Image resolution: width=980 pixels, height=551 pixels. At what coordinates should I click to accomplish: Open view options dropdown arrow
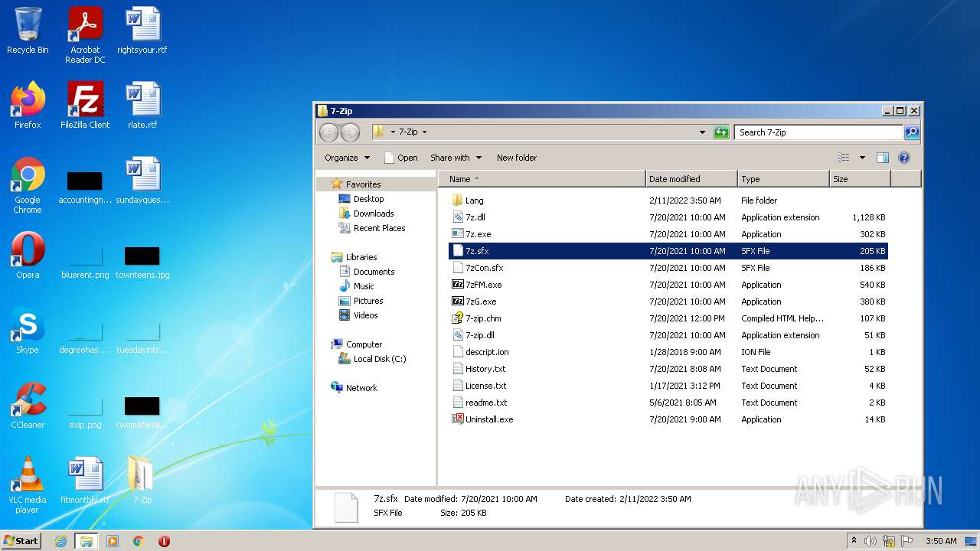click(x=862, y=158)
